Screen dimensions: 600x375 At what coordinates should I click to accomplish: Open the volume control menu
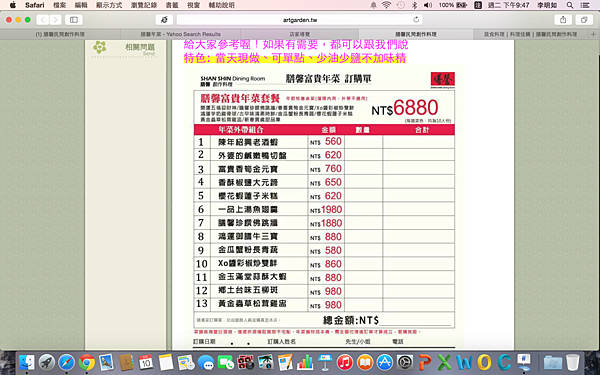pyautogui.click(x=428, y=5)
